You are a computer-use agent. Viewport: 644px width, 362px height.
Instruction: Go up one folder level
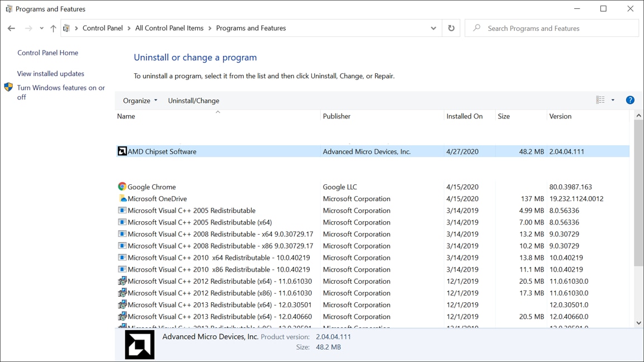click(54, 28)
